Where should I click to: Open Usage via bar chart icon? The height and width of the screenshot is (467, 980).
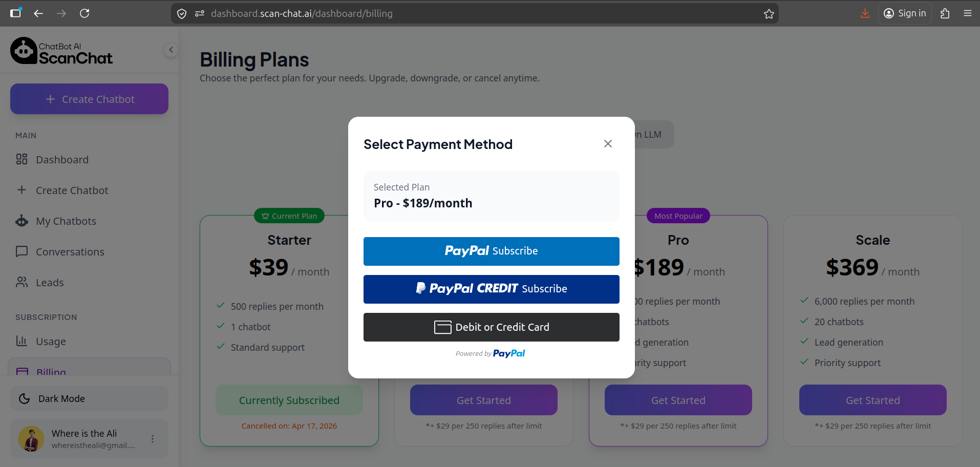point(22,341)
